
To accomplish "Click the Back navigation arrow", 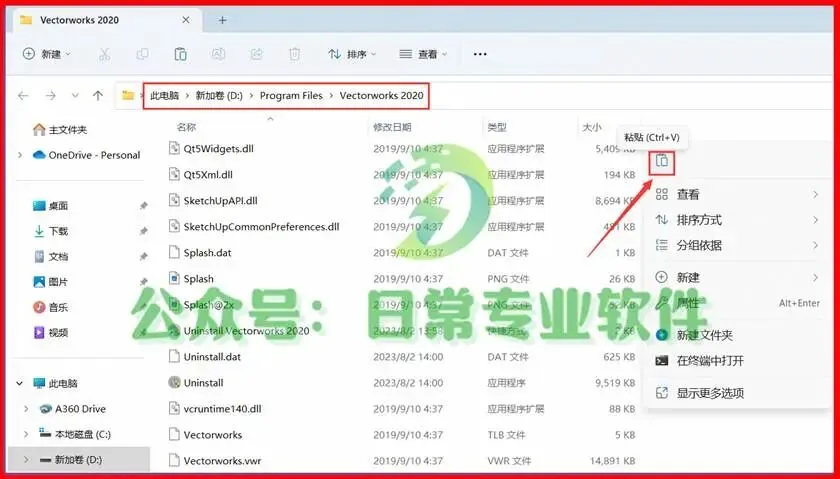I will pos(23,96).
